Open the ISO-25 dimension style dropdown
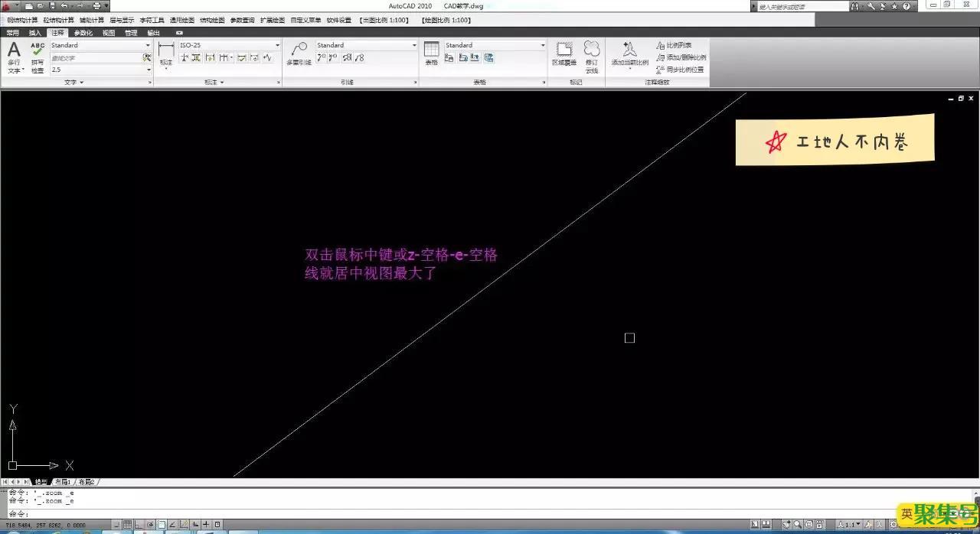The image size is (980, 534). tap(277, 45)
